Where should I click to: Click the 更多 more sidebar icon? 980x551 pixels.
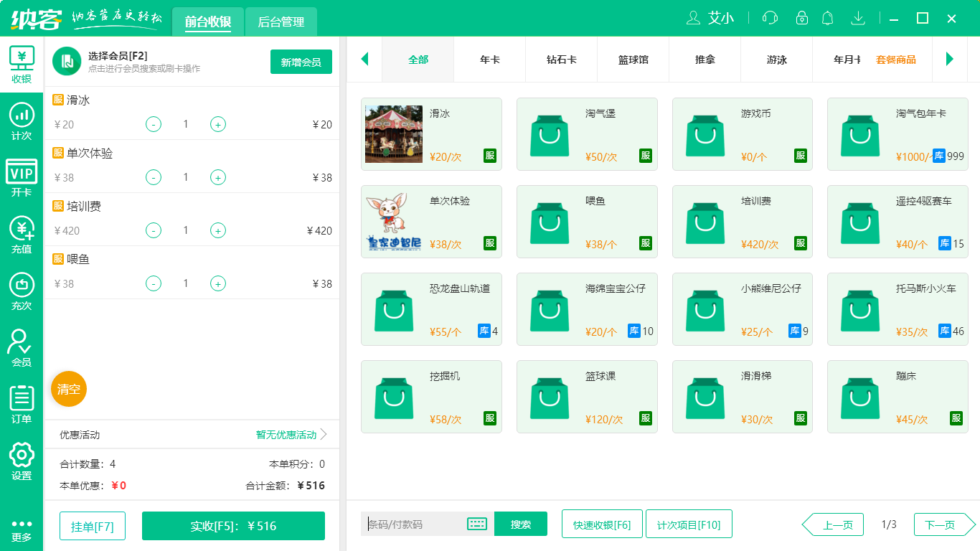point(22,531)
